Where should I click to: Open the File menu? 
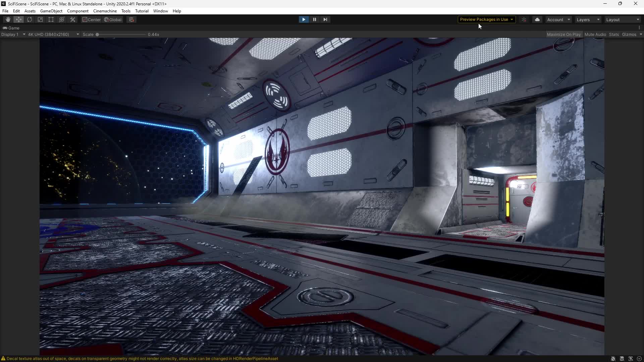pyautogui.click(x=5, y=11)
